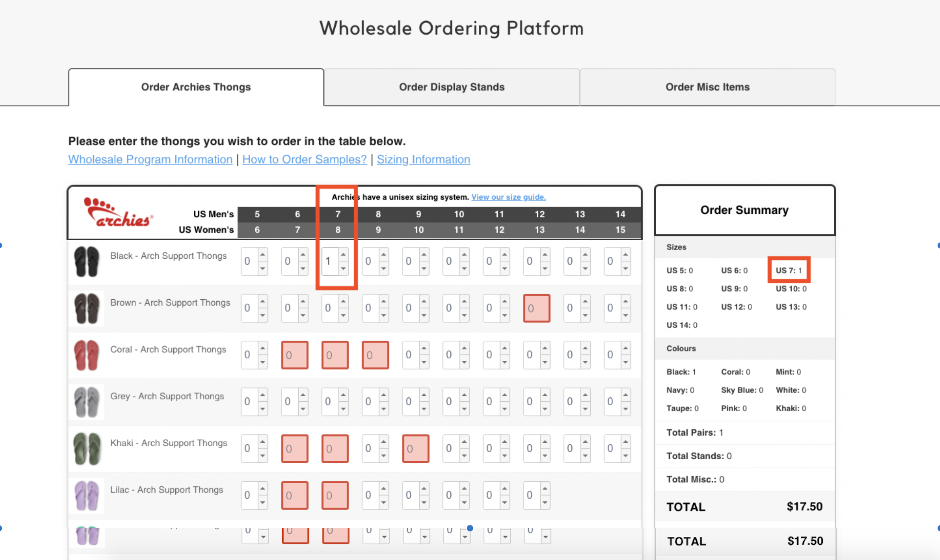Image resolution: width=940 pixels, height=560 pixels.
Task: Click Lilac size 7 unavailable field
Action: click(335, 495)
